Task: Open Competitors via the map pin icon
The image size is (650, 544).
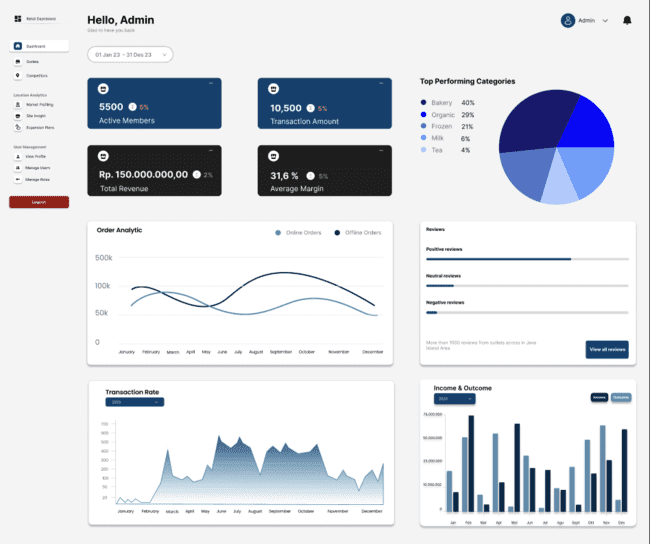Action: pyautogui.click(x=17, y=75)
